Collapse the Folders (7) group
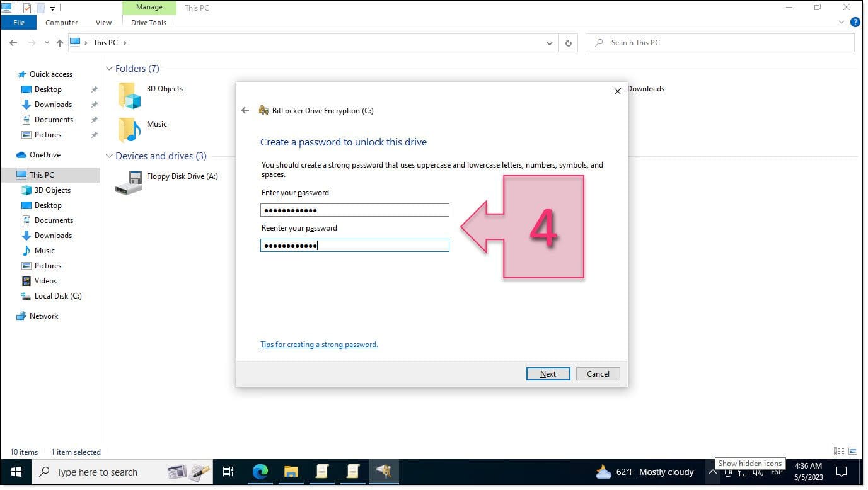Viewport: 868px width, 490px height. [109, 69]
